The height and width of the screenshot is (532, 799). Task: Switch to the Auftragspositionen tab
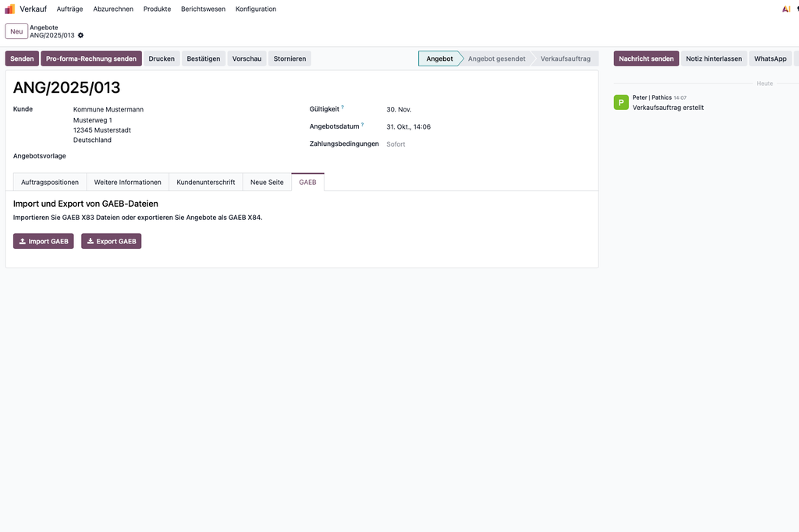(x=50, y=182)
